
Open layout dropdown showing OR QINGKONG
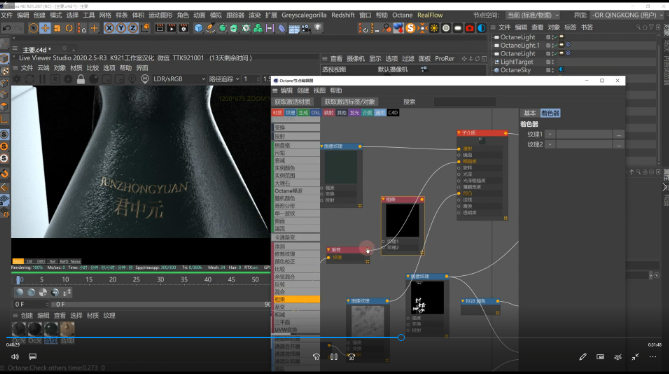(x=628, y=15)
